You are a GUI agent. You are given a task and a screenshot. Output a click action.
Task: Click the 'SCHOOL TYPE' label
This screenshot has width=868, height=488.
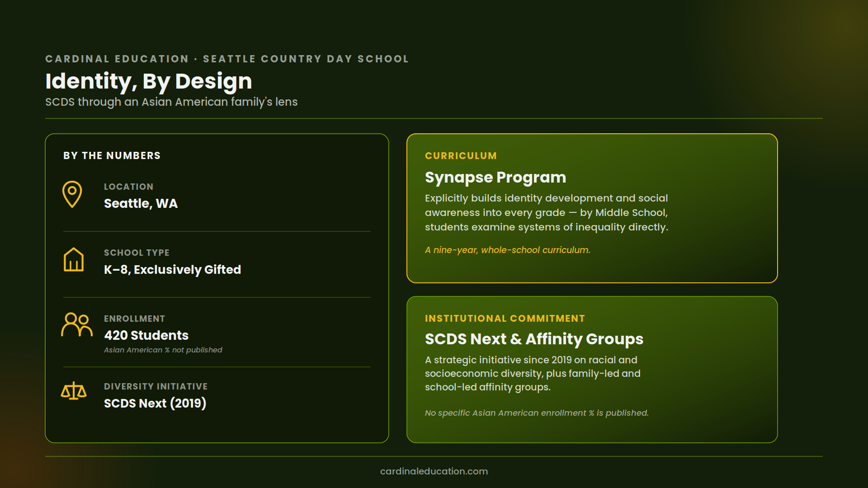coord(137,253)
